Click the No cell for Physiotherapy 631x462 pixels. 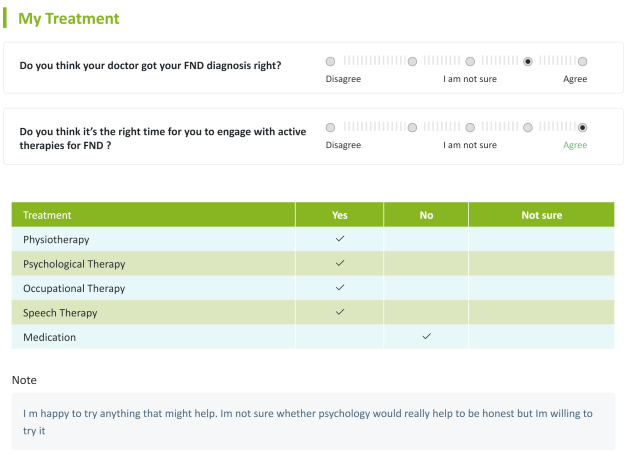click(426, 239)
